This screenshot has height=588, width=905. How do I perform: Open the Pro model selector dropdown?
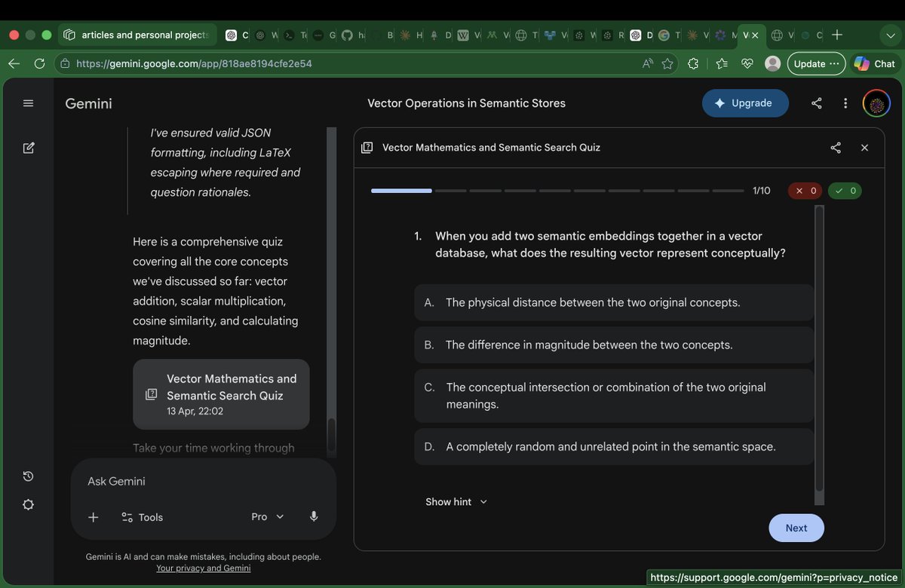coord(268,516)
